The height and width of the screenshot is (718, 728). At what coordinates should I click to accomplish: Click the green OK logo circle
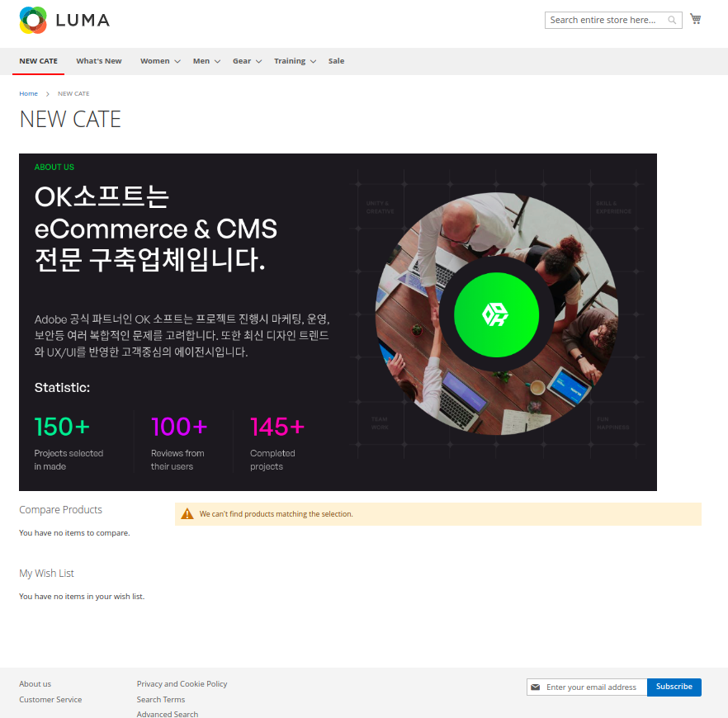pyautogui.click(x=496, y=314)
